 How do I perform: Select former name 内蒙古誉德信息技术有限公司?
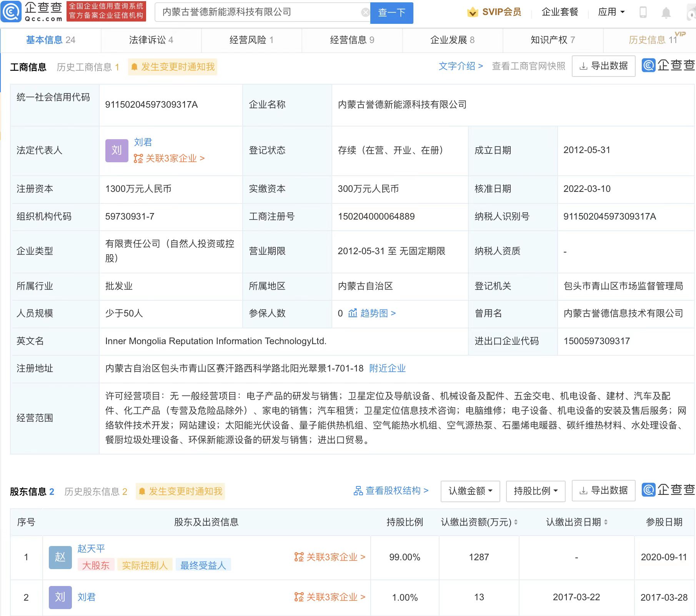click(x=623, y=313)
